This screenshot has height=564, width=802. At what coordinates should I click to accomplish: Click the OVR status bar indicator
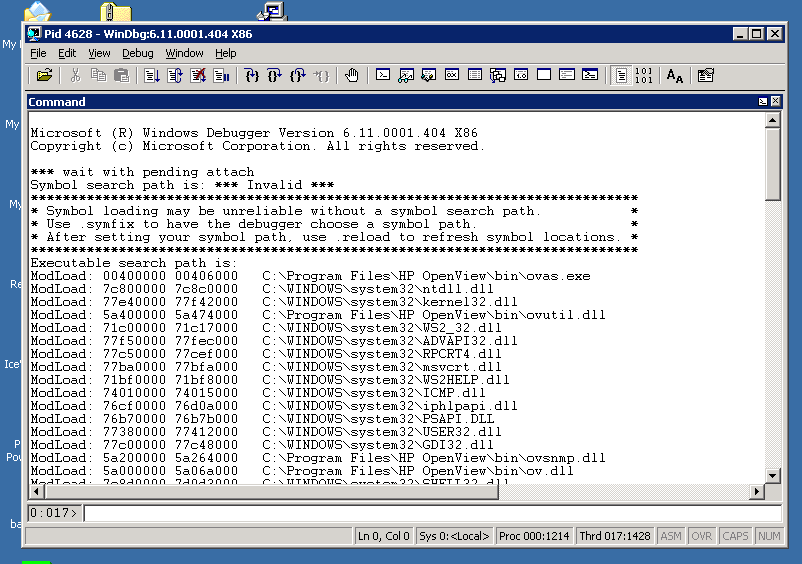(x=701, y=536)
